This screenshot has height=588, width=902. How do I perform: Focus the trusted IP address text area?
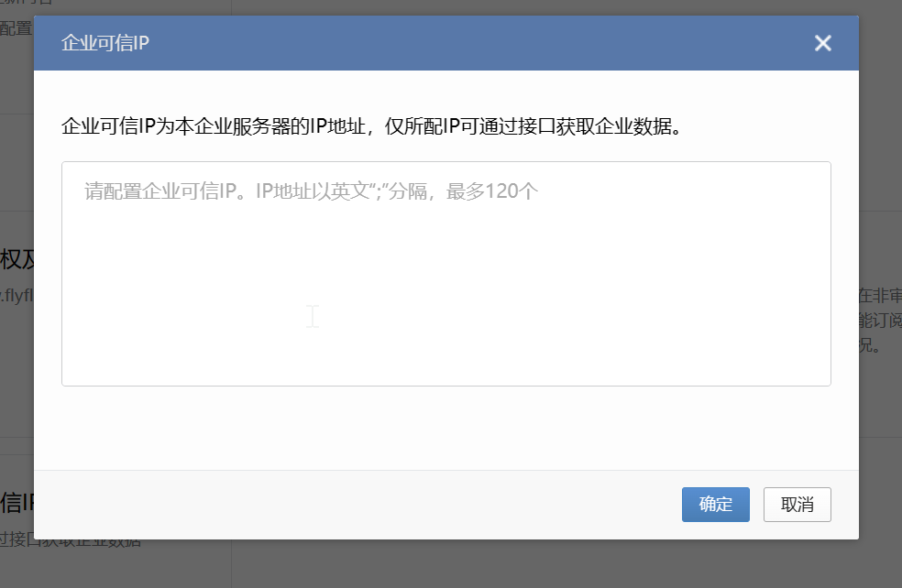point(446,274)
